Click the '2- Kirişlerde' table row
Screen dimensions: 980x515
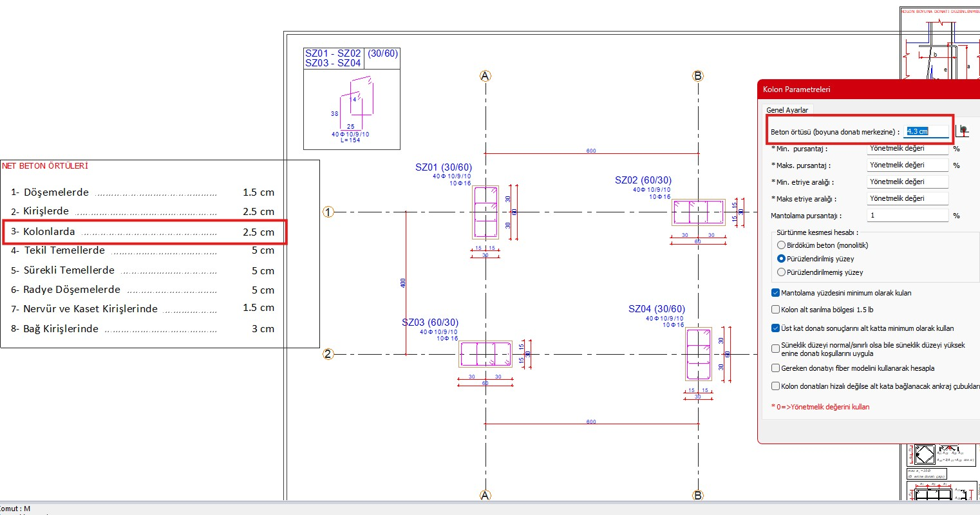click(x=142, y=211)
